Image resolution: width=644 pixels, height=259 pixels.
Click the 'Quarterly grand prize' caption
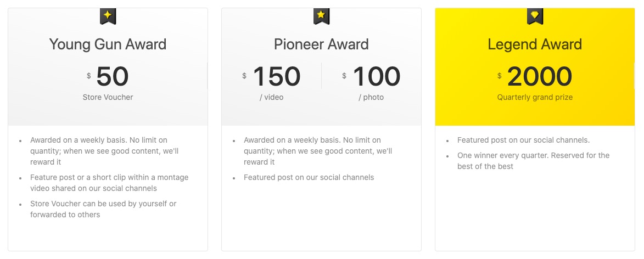click(x=535, y=97)
